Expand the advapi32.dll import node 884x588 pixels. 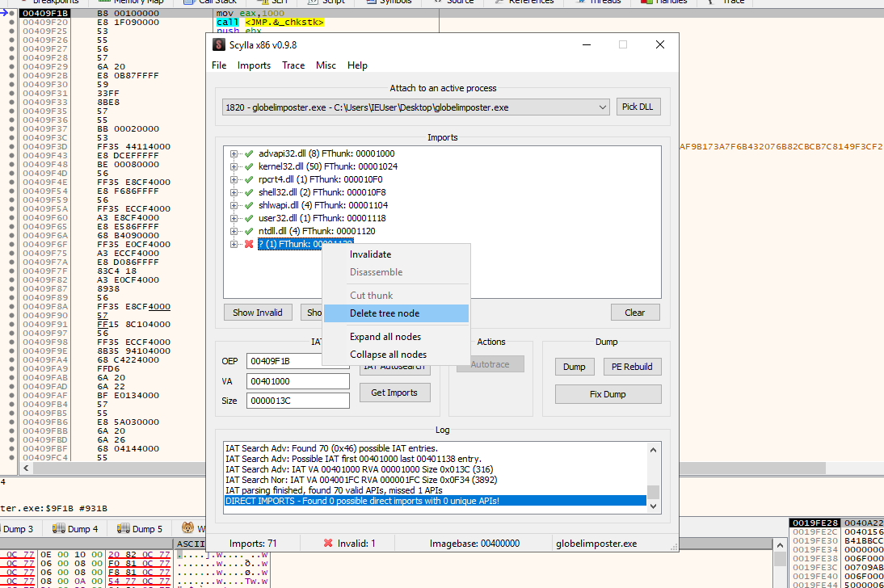click(234, 153)
